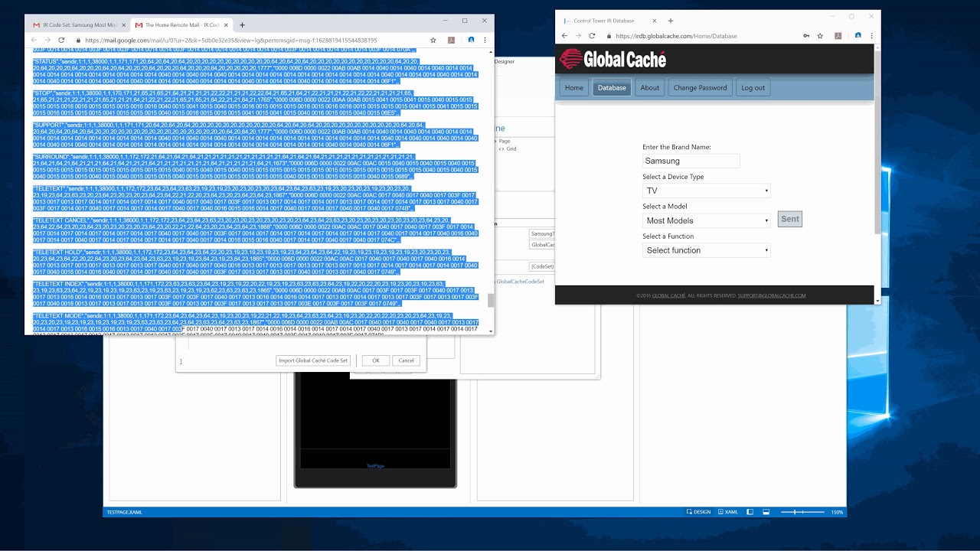The image size is (980, 551).
Task: Select the vertical split layout icon
Action: (750, 512)
